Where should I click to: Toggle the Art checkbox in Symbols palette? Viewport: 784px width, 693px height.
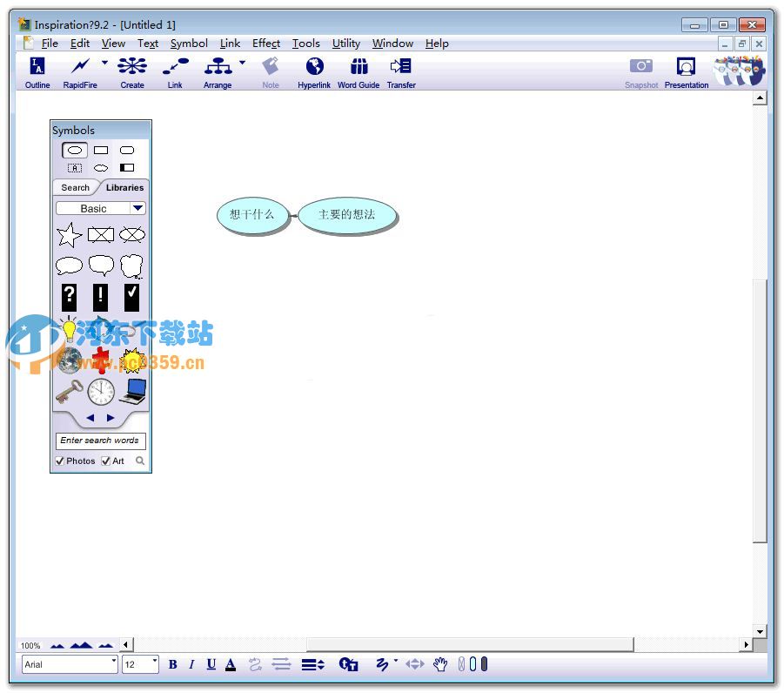coord(106,461)
